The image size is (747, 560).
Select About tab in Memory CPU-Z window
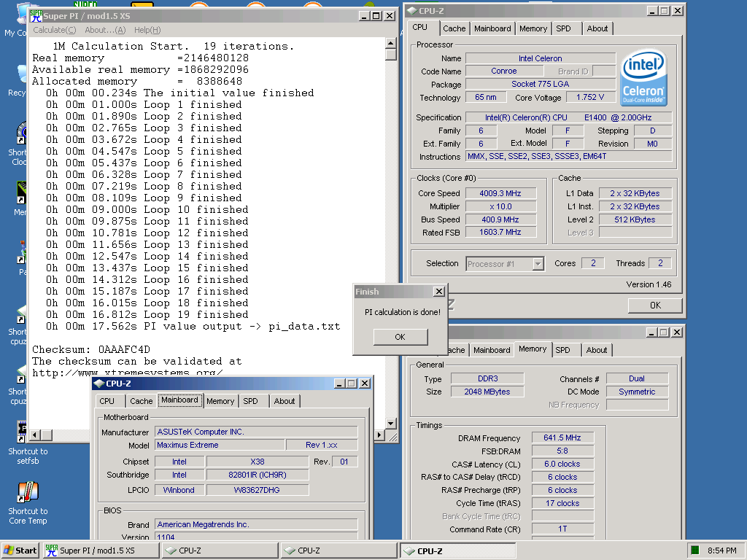click(597, 350)
